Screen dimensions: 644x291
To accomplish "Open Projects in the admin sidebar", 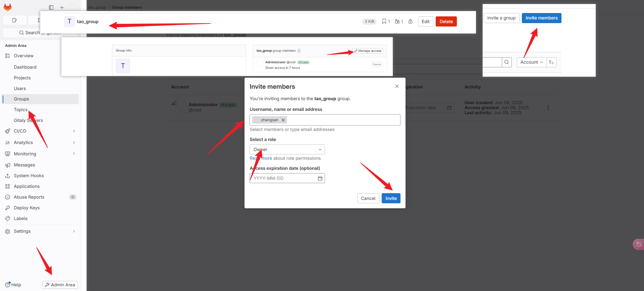I will (x=22, y=78).
